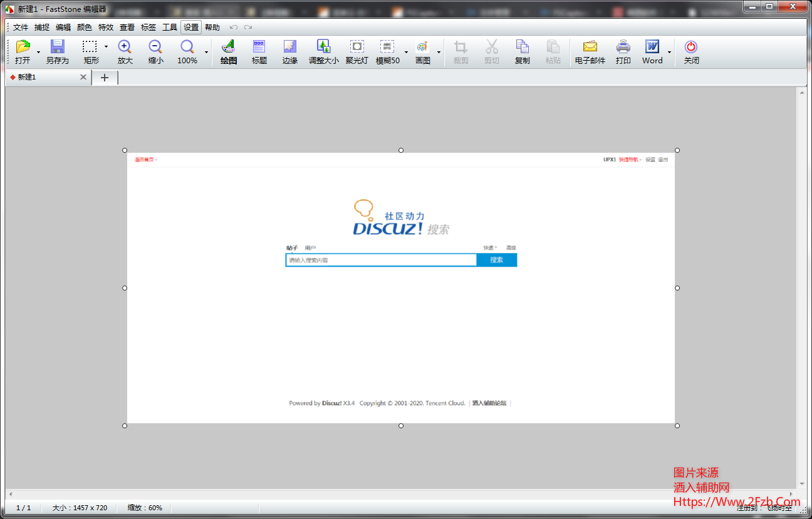812x519 pixels.
Task: Add a new tab with plus button
Action: pos(105,78)
